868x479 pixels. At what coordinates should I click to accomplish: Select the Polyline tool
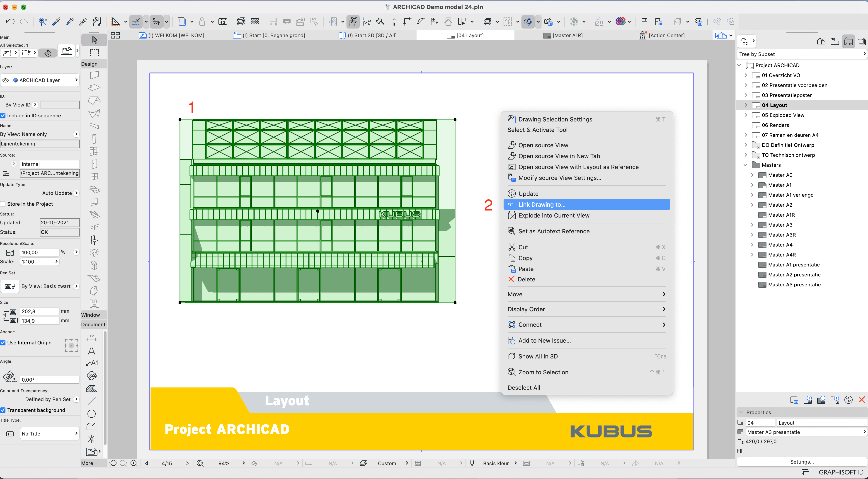click(x=91, y=426)
